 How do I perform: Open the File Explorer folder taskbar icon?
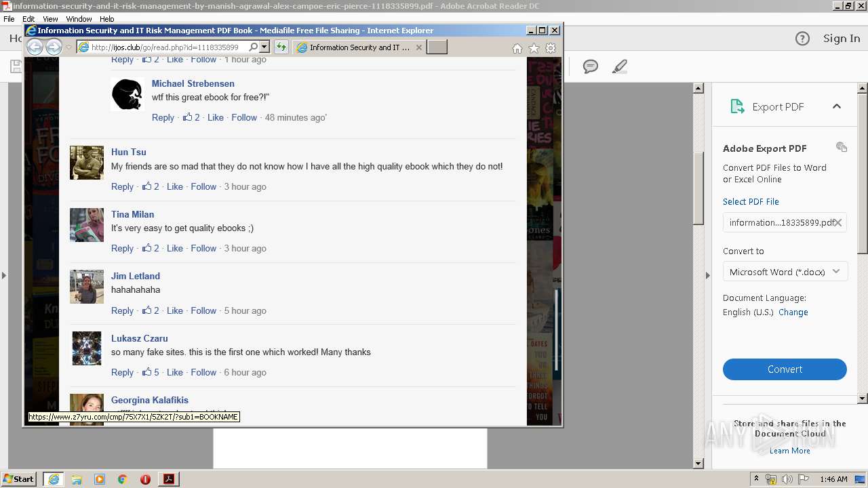(x=77, y=479)
